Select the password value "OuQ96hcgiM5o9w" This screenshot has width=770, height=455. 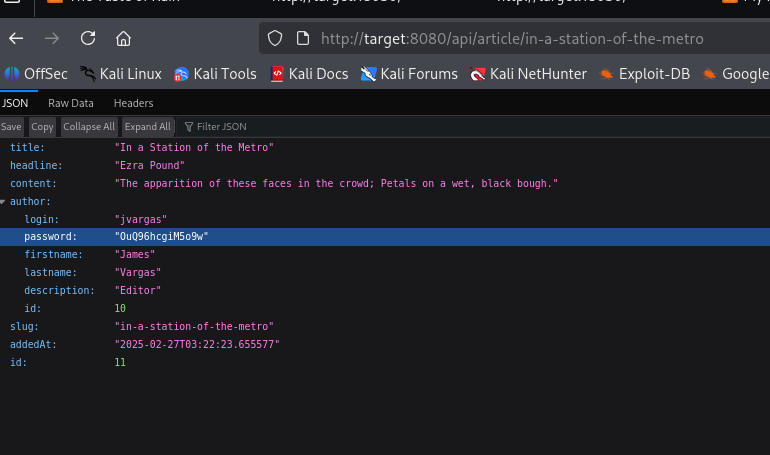click(x=162, y=237)
